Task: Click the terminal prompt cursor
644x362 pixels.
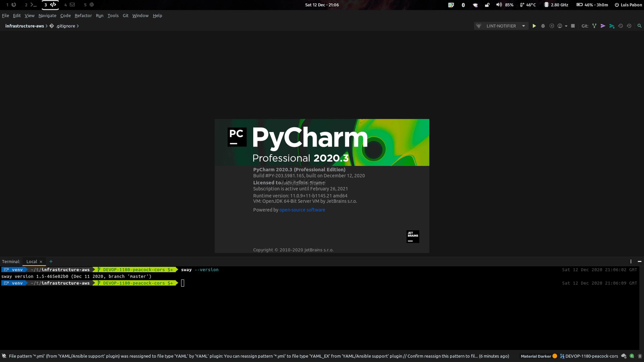Action: pos(183,283)
